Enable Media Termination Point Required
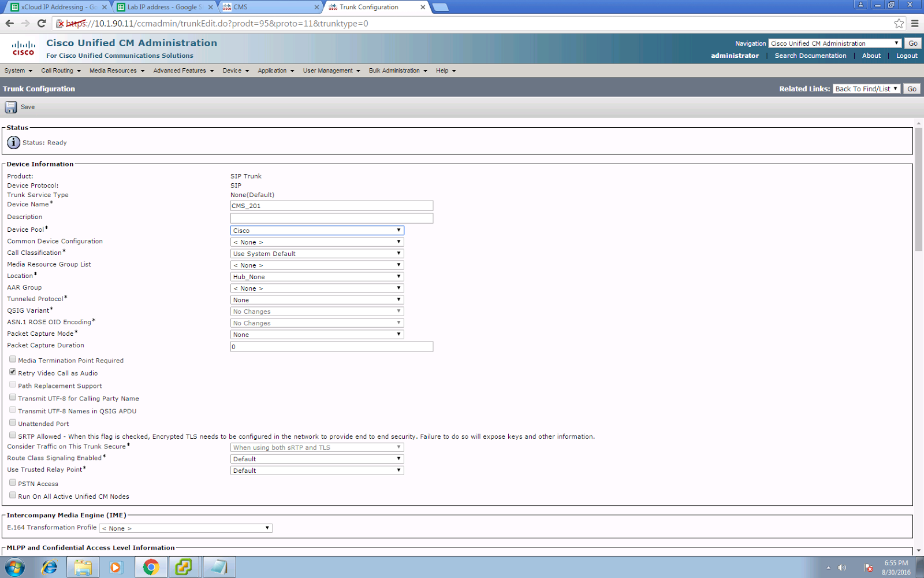The width and height of the screenshot is (924, 578). 12,359
